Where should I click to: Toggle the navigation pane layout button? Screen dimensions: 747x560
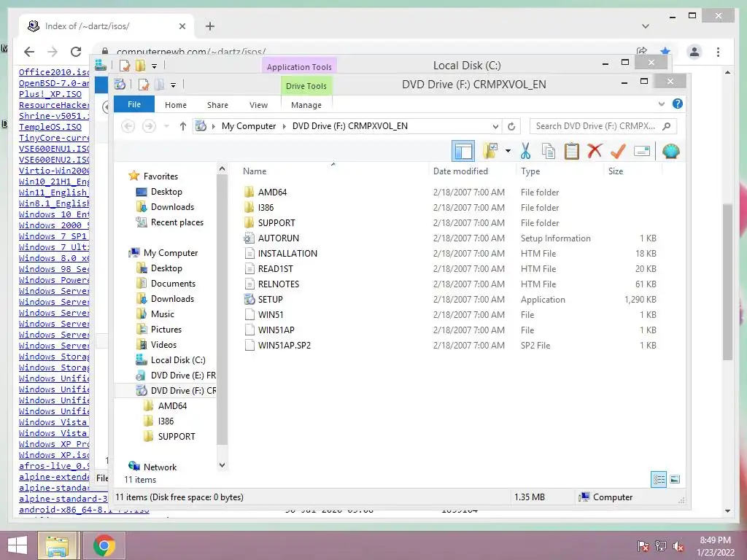click(x=463, y=152)
